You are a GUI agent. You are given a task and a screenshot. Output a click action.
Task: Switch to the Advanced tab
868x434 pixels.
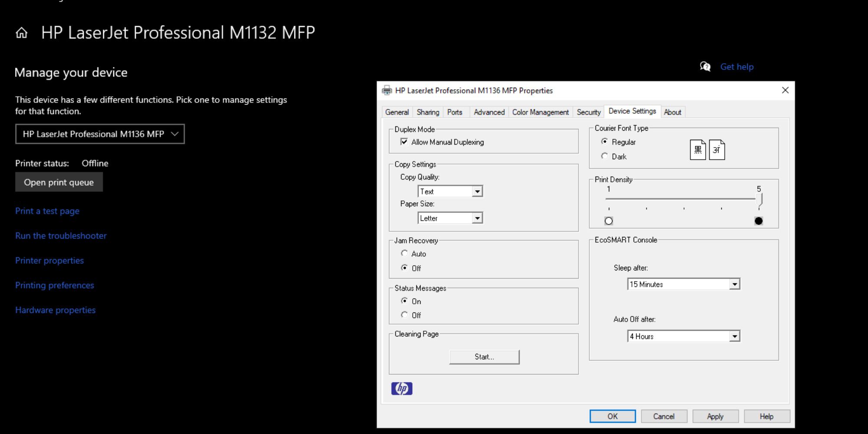click(x=489, y=112)
